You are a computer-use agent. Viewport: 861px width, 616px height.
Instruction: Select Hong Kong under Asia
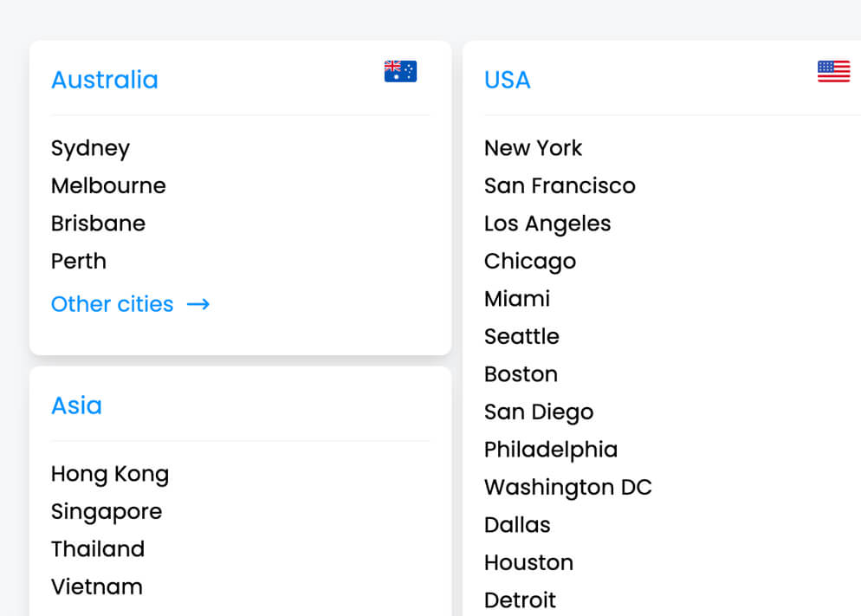tap(110, 474)
